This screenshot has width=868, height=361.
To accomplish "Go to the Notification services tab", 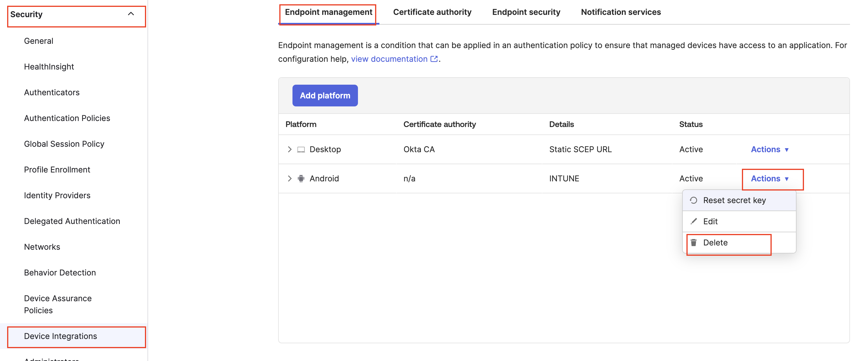I will [621, 12].
